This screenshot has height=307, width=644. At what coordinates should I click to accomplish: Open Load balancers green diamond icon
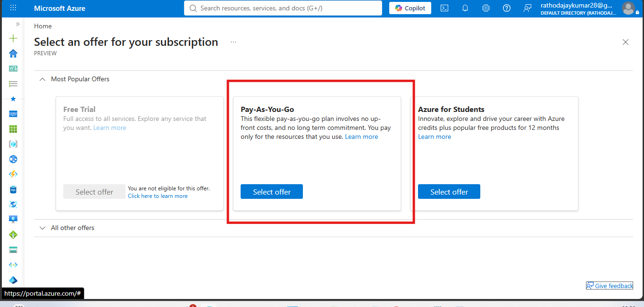point(13,235)
